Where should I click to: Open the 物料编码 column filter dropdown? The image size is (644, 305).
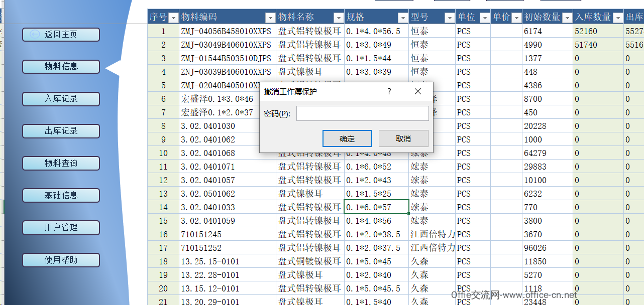coord(270,18)
